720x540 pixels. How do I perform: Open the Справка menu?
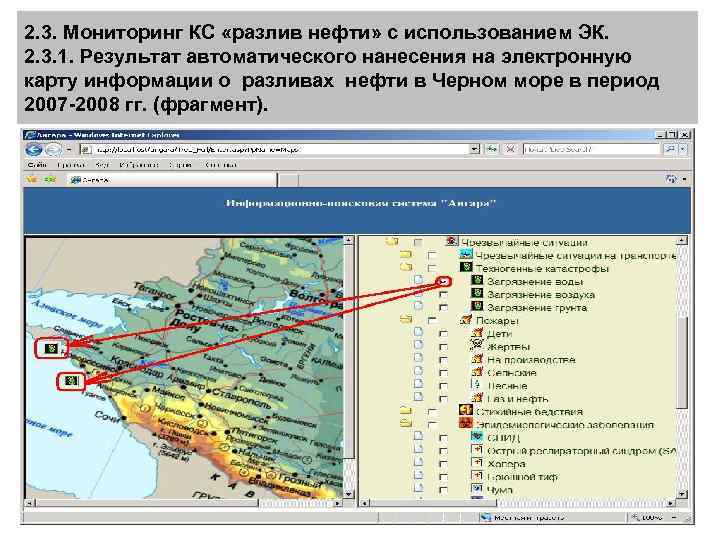click(220, 165)
